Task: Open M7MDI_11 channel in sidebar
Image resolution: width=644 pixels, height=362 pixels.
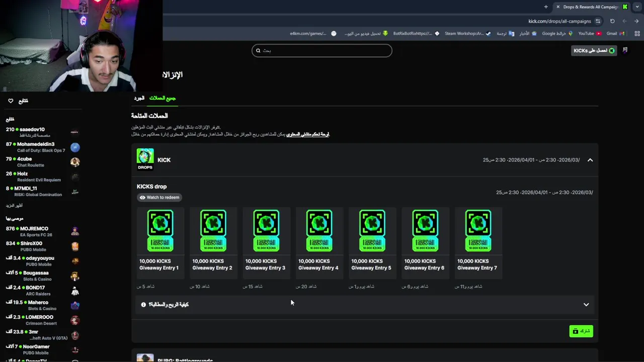Action: point(43,191)
